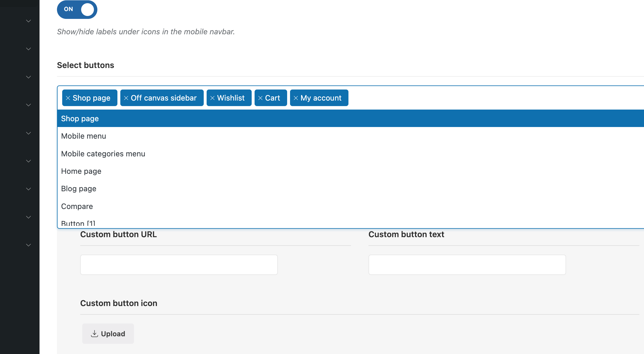Expand the first sidebar chevron
The height and width of the screenshot is (354, 644).
click(28, 21)
